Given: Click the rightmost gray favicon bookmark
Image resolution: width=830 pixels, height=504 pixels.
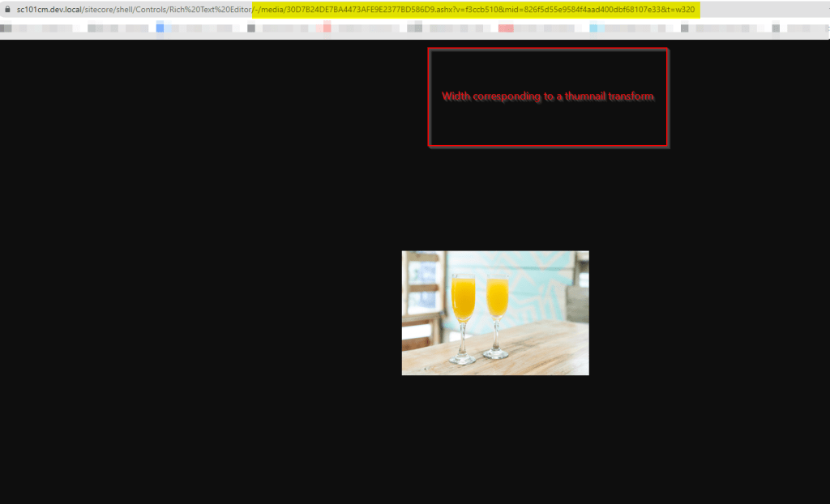Looking at the screenshot, I should pyautogui.click(x=775, y=28).
